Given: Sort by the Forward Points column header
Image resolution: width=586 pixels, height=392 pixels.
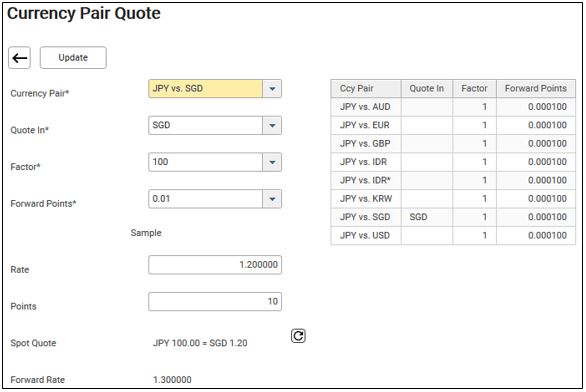Looking at the screenshot, I should (536, 89).
